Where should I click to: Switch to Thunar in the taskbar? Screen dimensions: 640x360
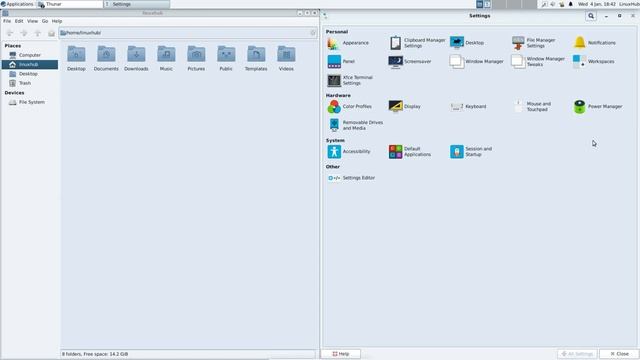pyautogui.click(x=69, y=4)
